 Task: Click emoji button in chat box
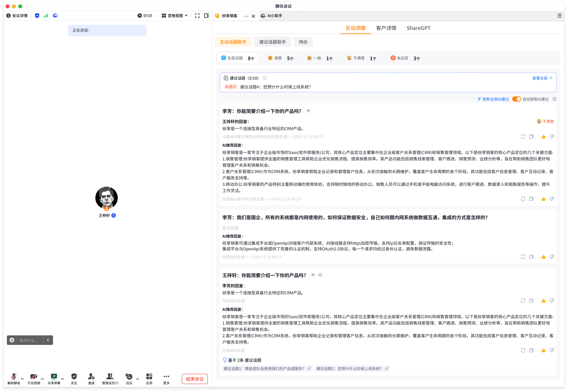[x=12, y=340]
